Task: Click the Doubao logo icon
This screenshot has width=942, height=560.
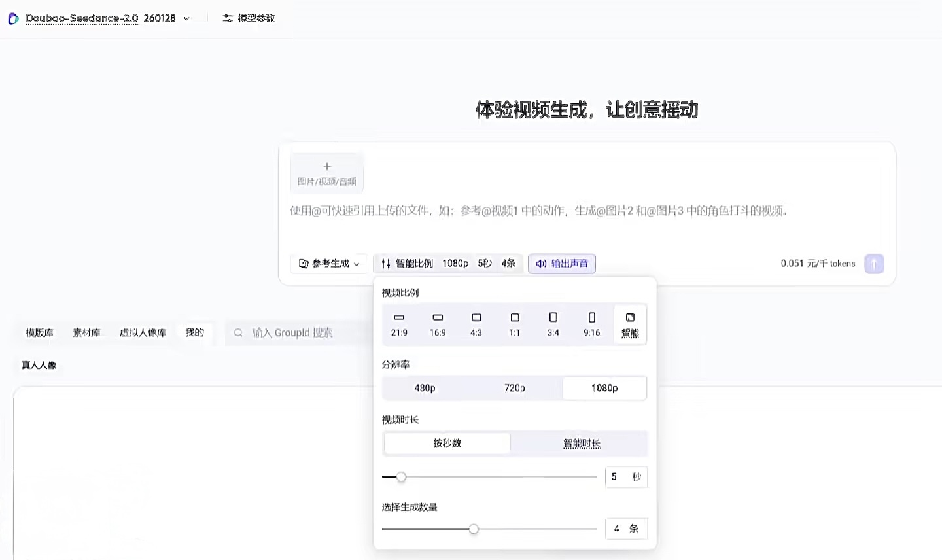Action: tap(13, 18)
